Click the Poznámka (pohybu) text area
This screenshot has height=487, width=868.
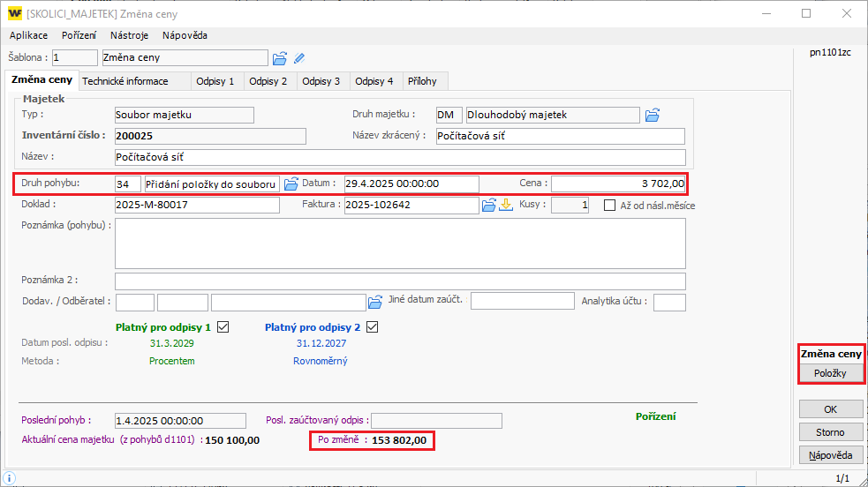400,243
